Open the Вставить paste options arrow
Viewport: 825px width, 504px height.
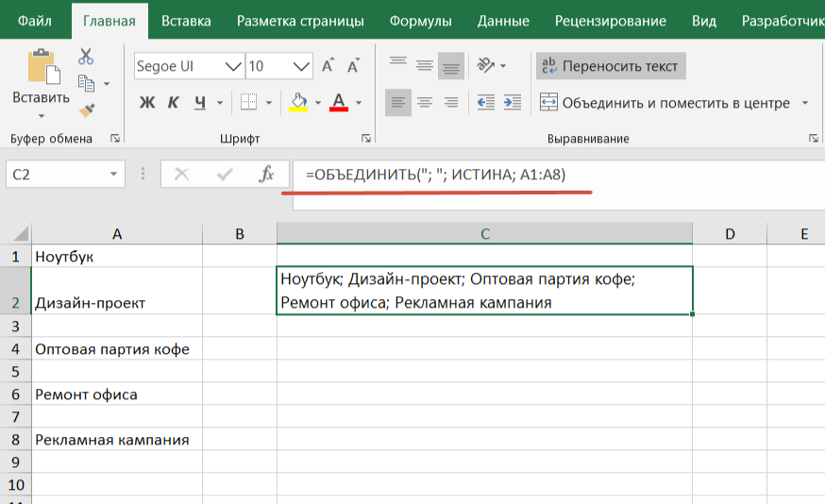pyautogui.click(x=41, y=116)
